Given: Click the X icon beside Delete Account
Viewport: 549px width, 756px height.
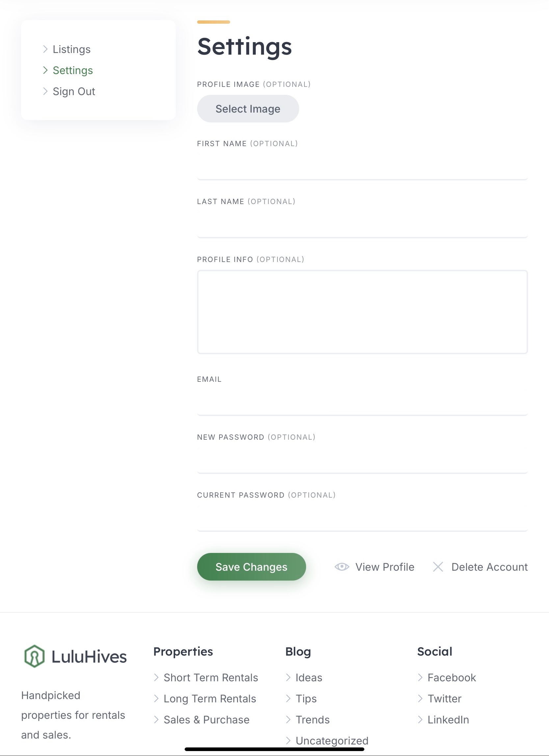Looking at the screenshot, I should point(438,567).
